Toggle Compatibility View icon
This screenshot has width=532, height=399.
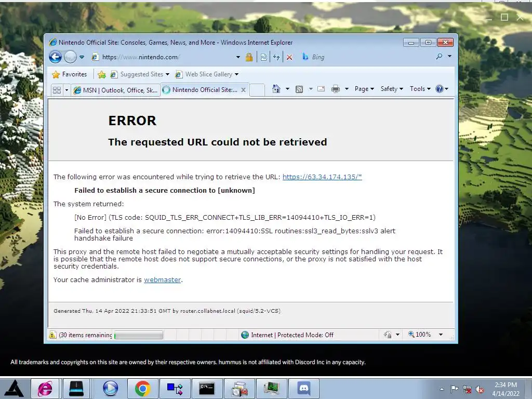click(263, 57)
